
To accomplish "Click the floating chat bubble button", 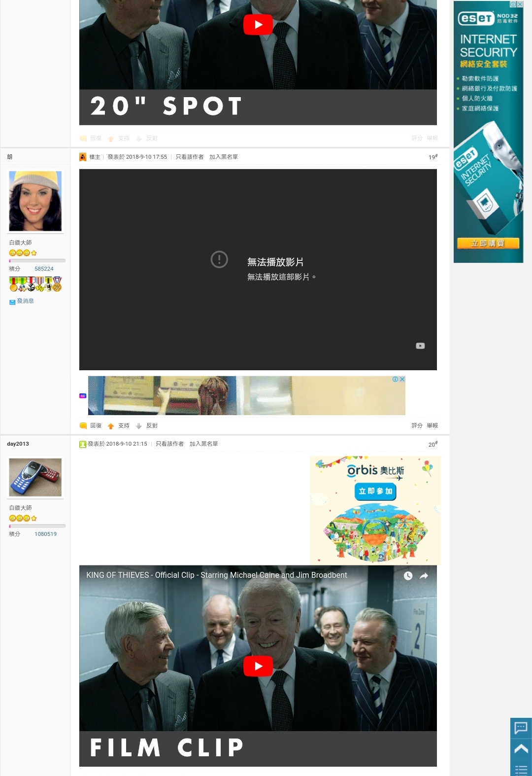I will [521, 728].
